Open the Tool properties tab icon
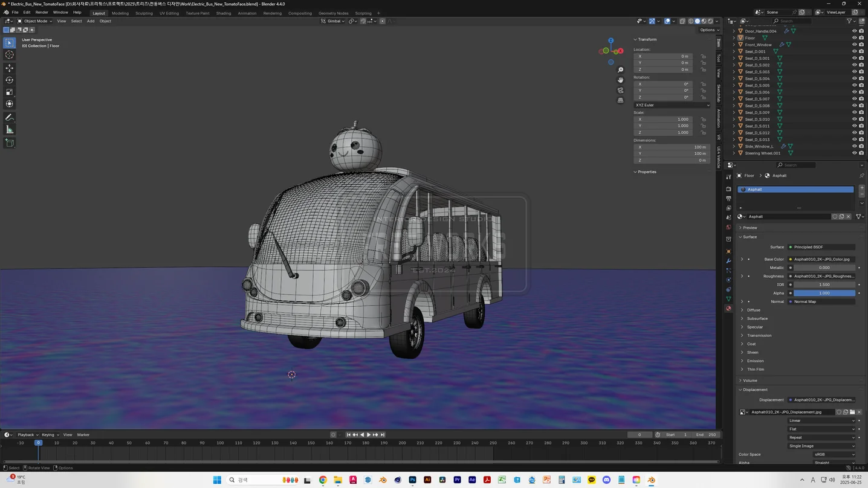 coord(728,177)
